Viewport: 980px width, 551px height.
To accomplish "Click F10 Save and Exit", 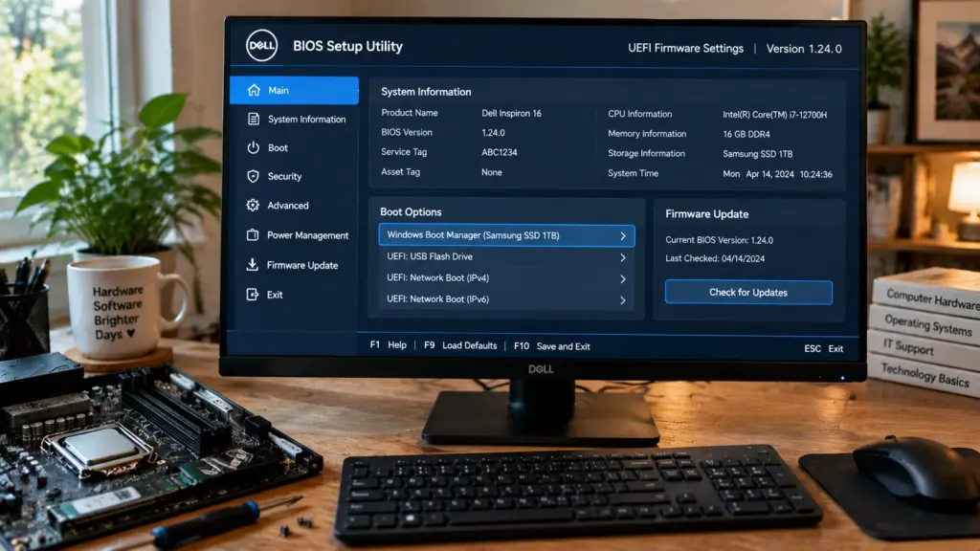I will [x=552, y=346].
